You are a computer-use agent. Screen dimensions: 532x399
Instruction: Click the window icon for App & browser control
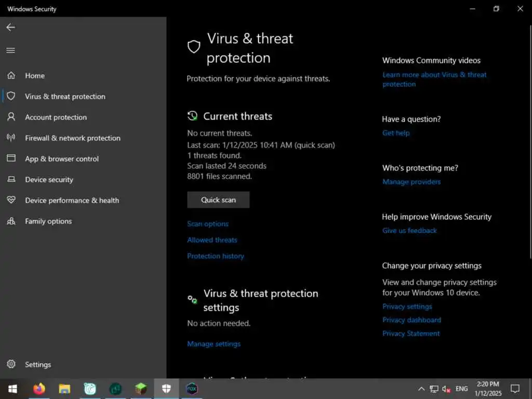(11, 158)
